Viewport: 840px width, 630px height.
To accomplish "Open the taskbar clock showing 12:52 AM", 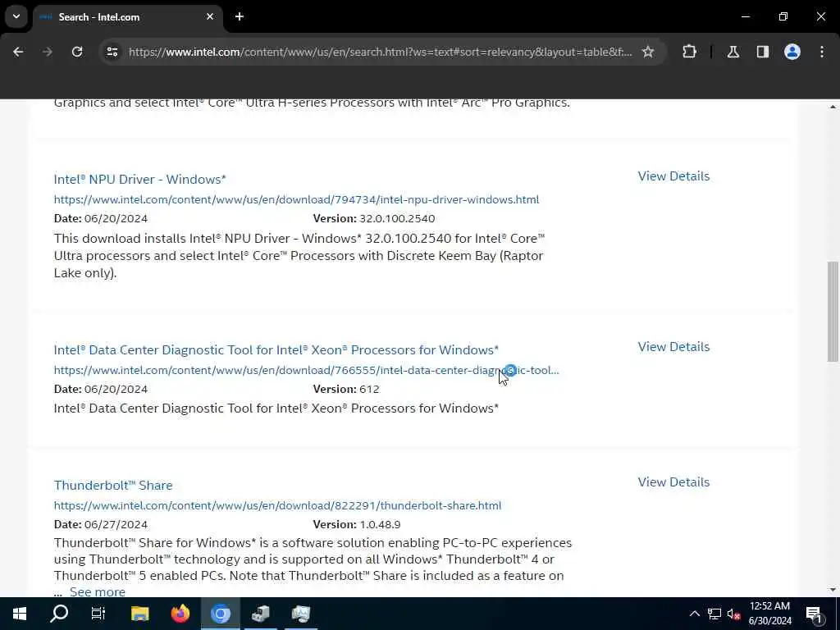I will (x=769, y=614).
